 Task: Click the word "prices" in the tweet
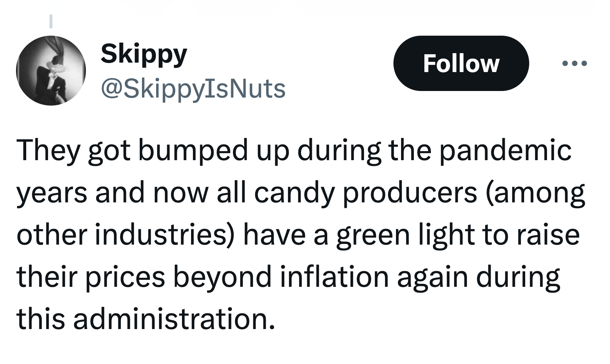(x=125, y=277)
